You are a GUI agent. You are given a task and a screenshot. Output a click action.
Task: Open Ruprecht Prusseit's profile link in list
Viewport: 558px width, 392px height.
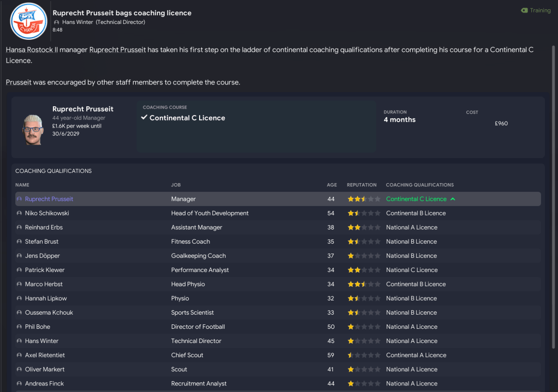pyautogui.click(x=49, y=199)
